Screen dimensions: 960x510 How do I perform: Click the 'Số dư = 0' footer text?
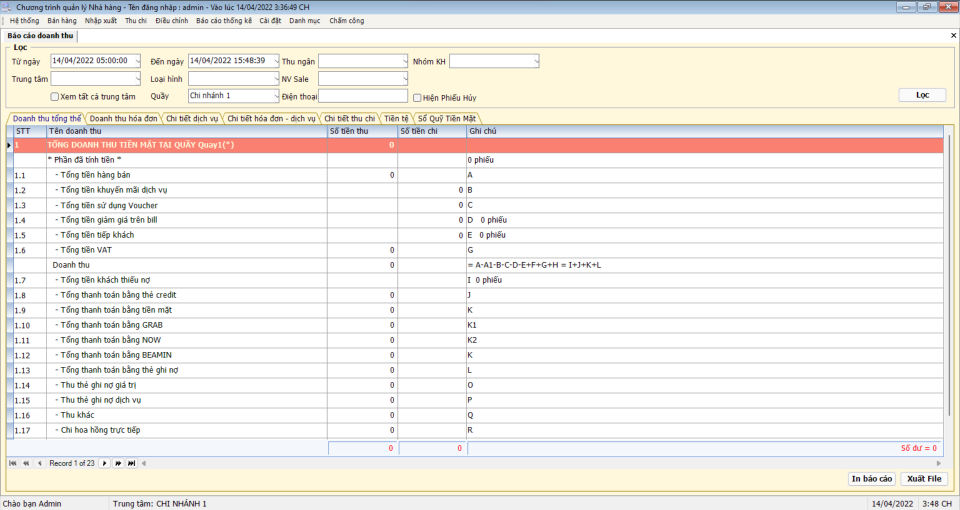(x=918, y=448)
